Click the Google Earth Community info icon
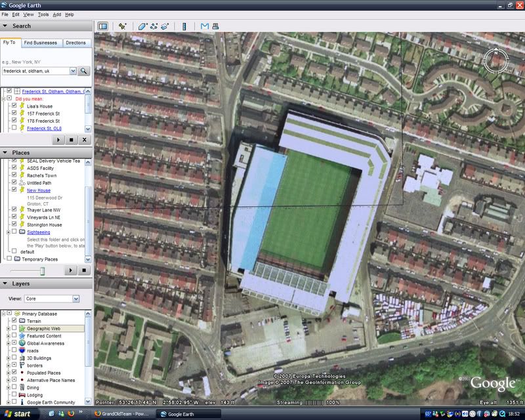Screen dimensions: 525x420 pyautogui.click(x=22, y=402)
